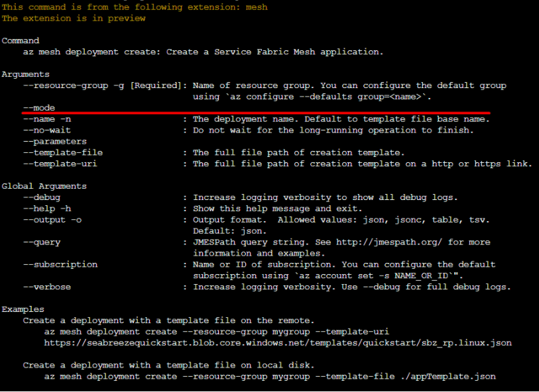Click 'Output format. Allowed values: json, jsonc, table, tsv.'

[341, 220]
